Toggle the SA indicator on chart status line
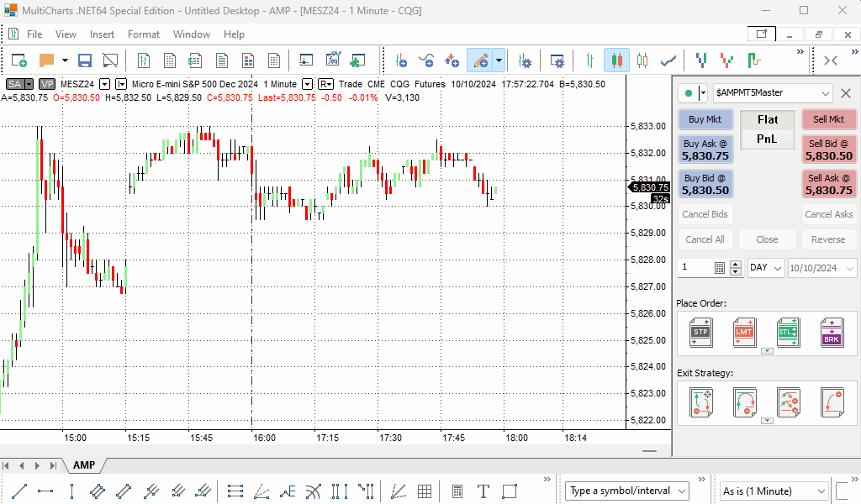The width and height of the screenshot is (861, 504). coord(19,84)
